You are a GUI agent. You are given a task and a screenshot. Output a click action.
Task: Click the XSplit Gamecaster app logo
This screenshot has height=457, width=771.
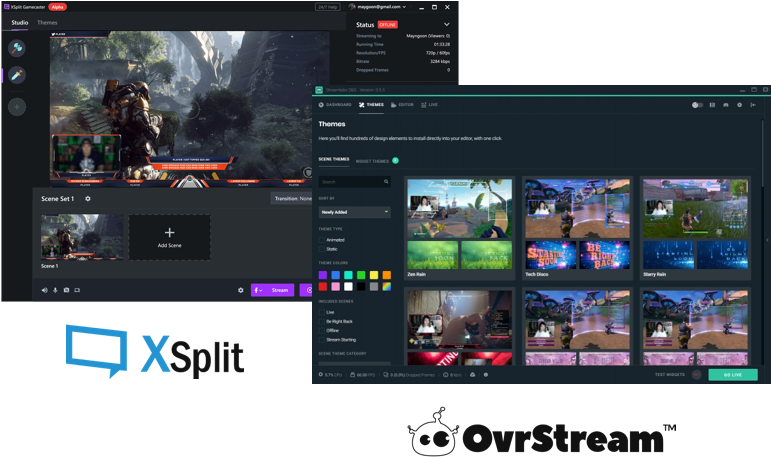[x=6, y=7]
